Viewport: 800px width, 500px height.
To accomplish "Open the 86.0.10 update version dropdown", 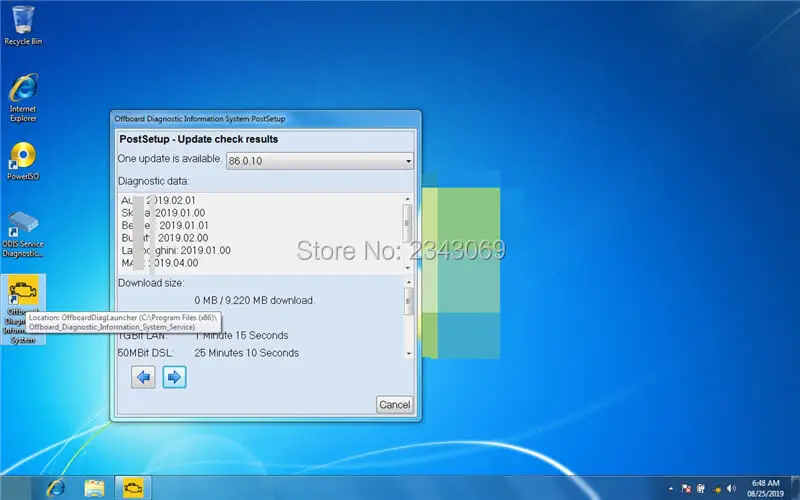I will tap(320, 161).
